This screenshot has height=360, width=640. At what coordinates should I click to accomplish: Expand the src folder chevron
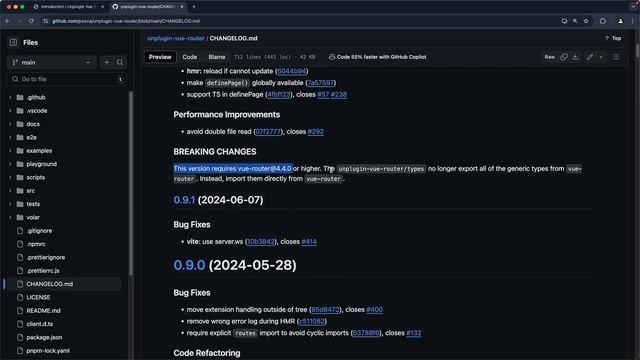pyautogui.click(x=10, y=191)
